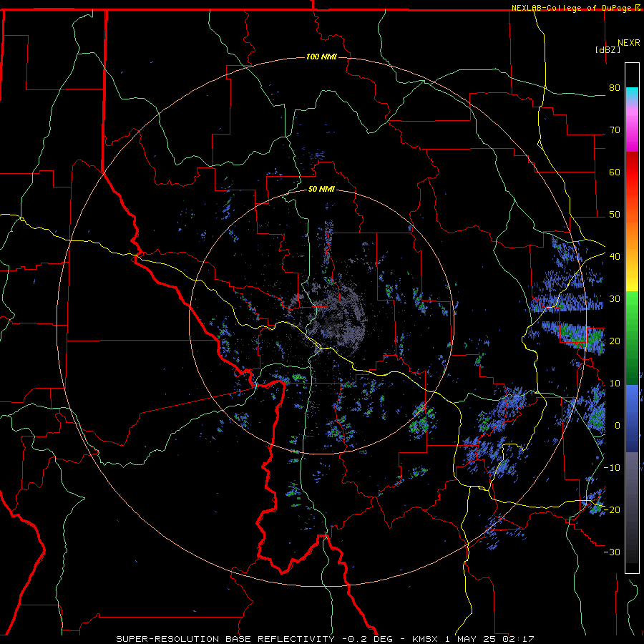The image size is (644, 644).
Task: Click the "-0.2 DEG" elevation angle text
Action: tap(367, 639)
